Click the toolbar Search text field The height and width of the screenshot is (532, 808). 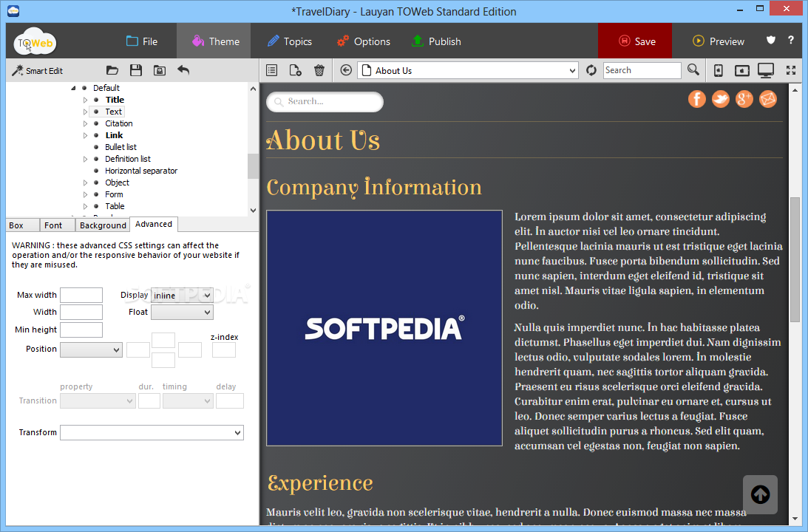642,70
